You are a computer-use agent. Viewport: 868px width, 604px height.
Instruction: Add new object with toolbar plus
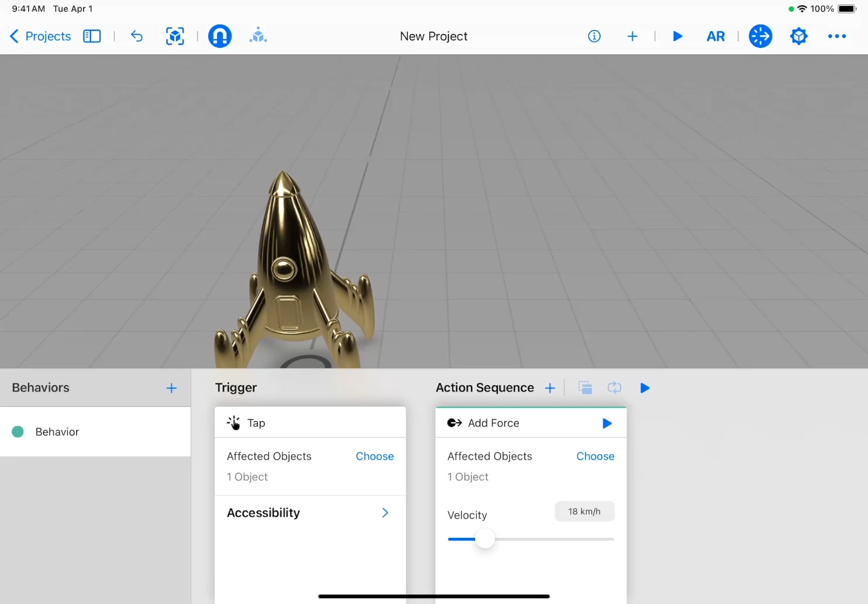click(632, 36)
